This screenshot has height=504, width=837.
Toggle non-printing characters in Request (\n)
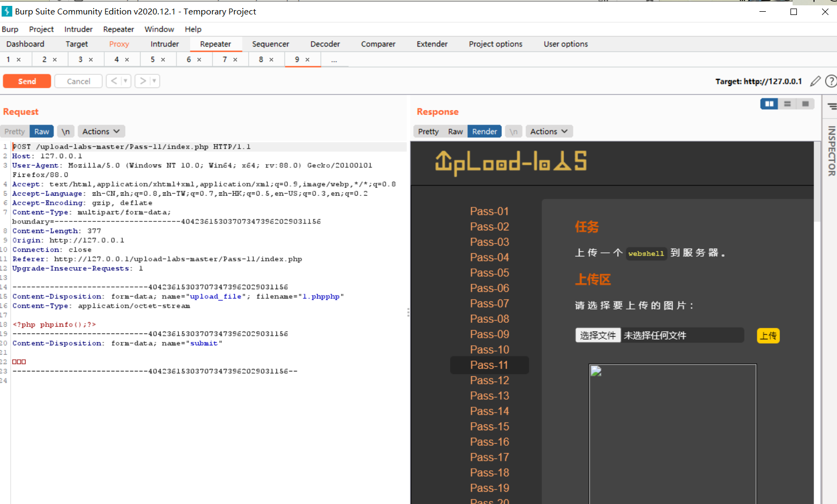[65, 131]
